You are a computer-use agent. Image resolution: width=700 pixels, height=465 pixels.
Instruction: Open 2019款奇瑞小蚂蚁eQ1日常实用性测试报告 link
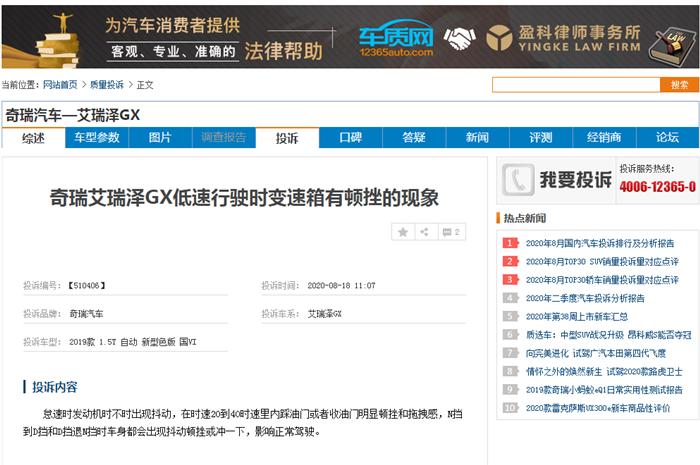(604, 390)
